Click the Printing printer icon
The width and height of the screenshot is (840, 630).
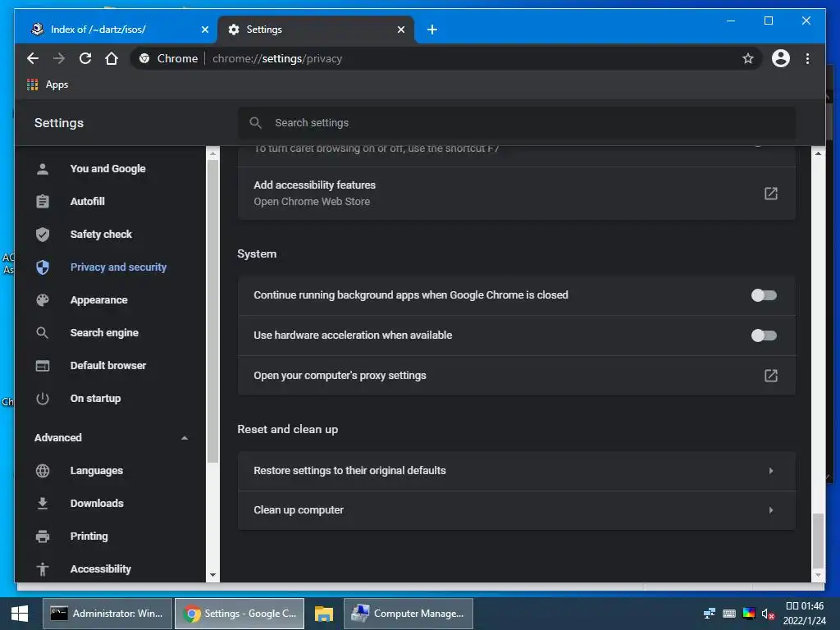coord(43,536)
